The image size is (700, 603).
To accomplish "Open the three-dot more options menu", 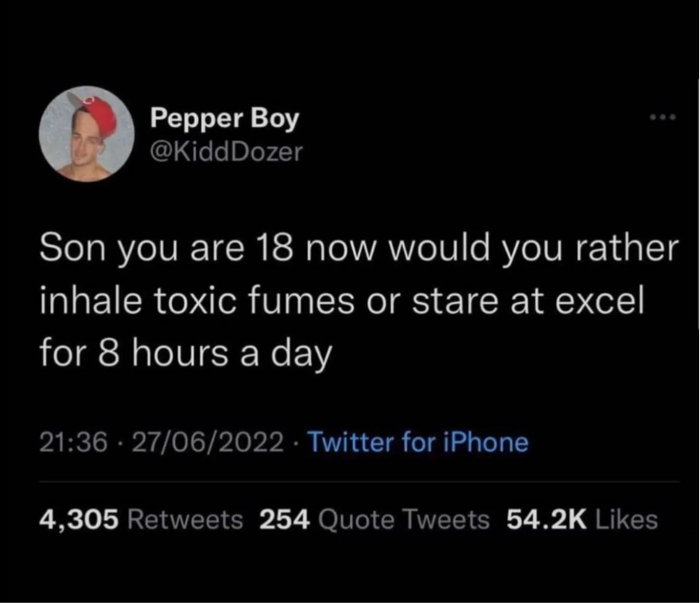I will pos(662,117).
